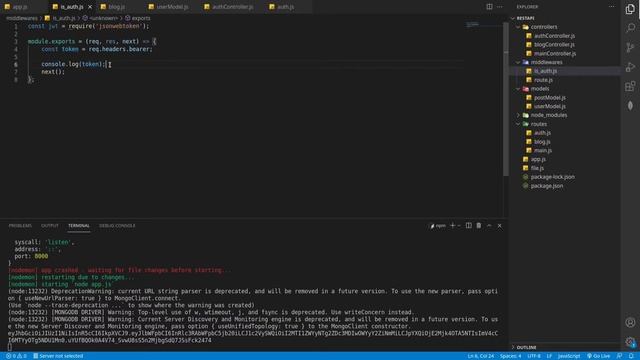Collapse the RESTAPI root folder

(x=513, y=18)
